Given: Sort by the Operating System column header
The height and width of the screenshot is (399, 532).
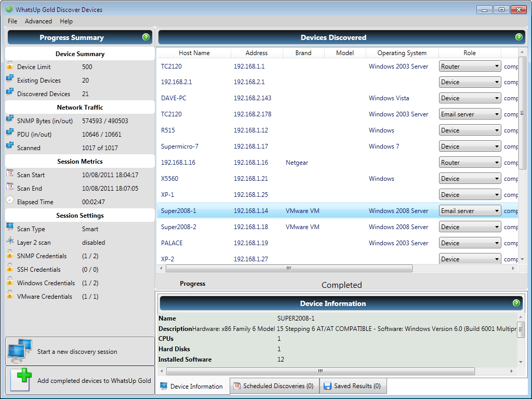Looking at the screenshot, I should tap(402, 53).
